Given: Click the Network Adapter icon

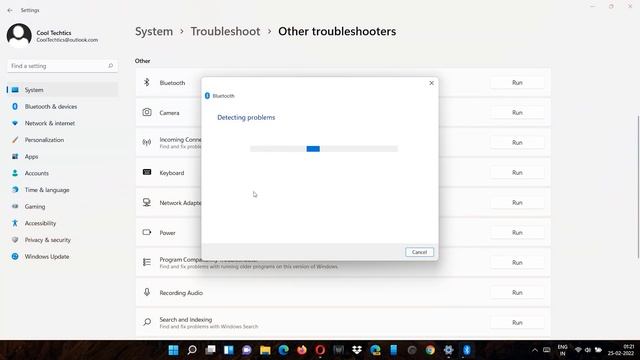Looking at the screenshot, I should point(147,202).
